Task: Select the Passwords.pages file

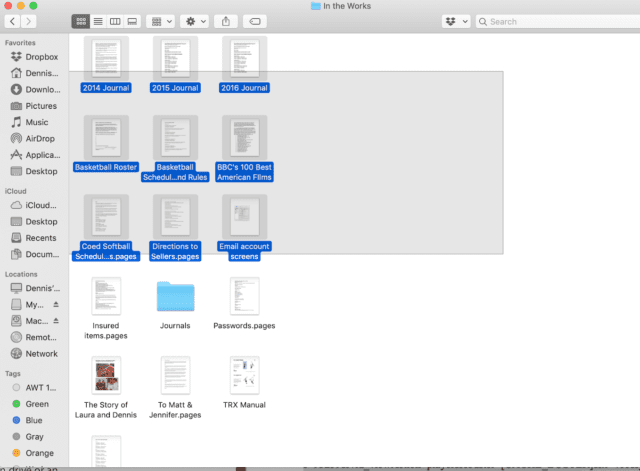Action: point(244,300)
